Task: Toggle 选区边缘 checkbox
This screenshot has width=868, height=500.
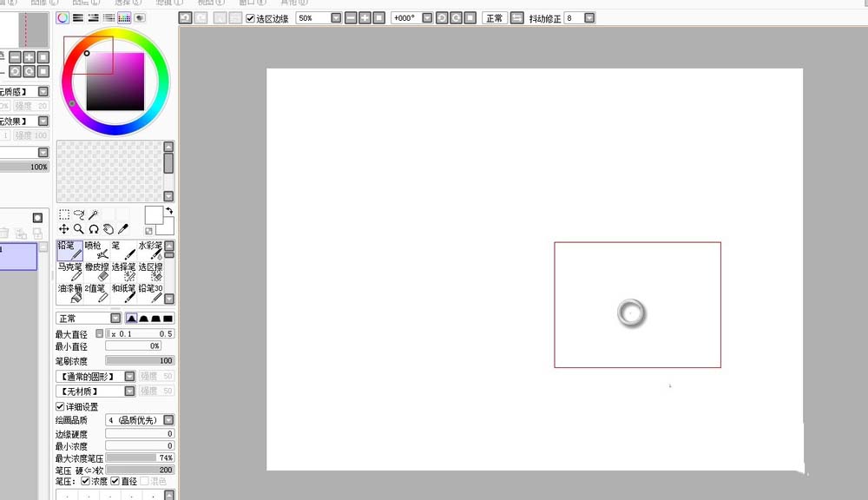Action: pyautogui.click(x=250, y=18)
